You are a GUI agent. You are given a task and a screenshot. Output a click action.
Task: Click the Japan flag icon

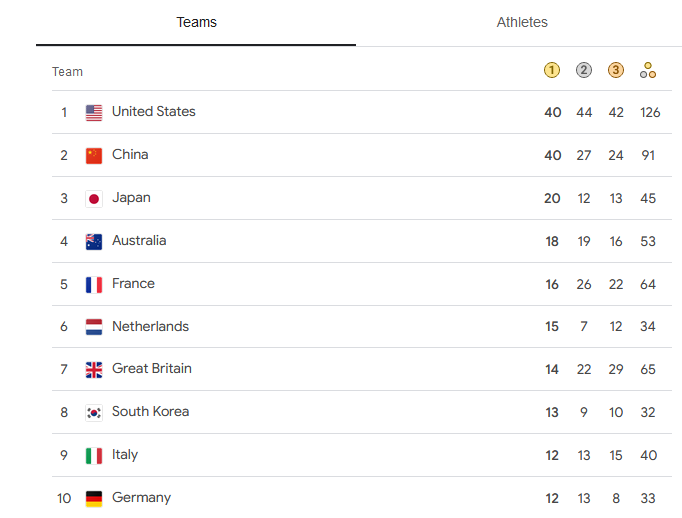94,198
